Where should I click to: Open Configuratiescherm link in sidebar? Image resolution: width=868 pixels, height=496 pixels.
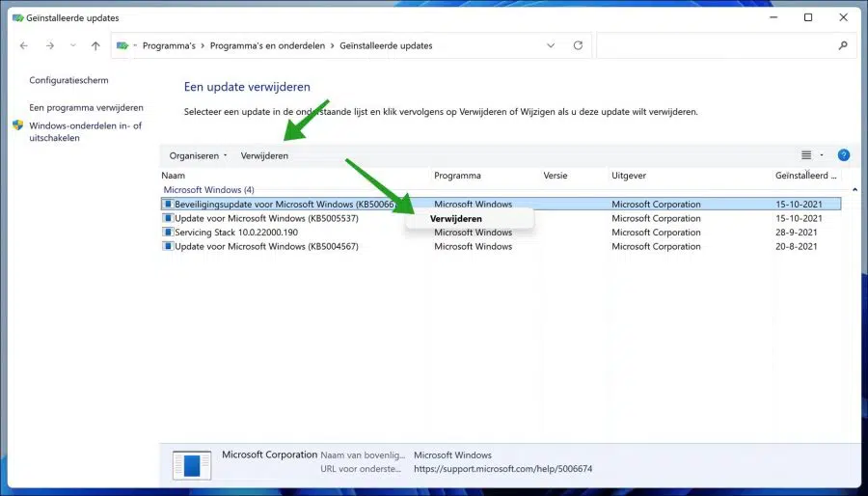pos(68,80)
